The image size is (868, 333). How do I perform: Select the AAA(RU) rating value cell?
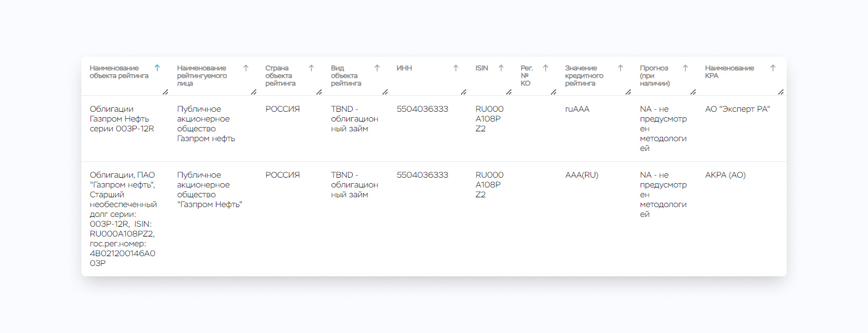pos(582,175)
